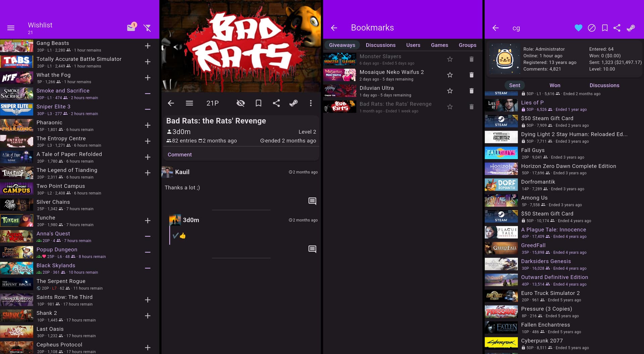Delete Bad Rats bookmark entry

(472, 107)
